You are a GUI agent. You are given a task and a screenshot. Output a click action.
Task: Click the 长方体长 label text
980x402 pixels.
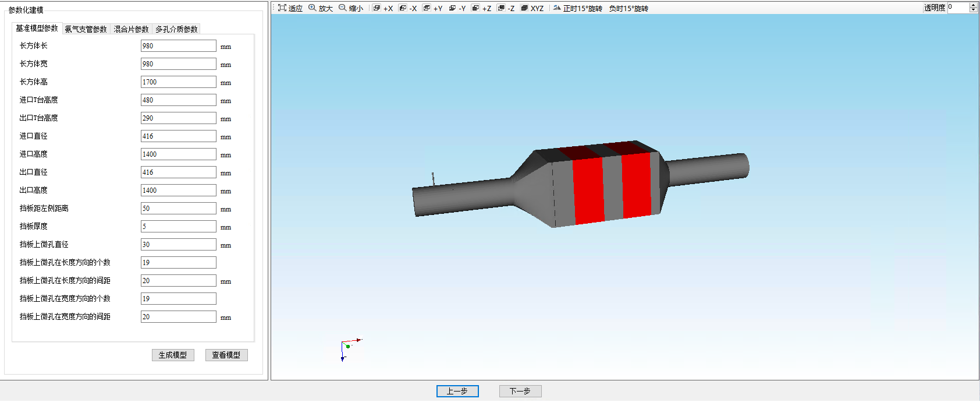tap(34, 45)
